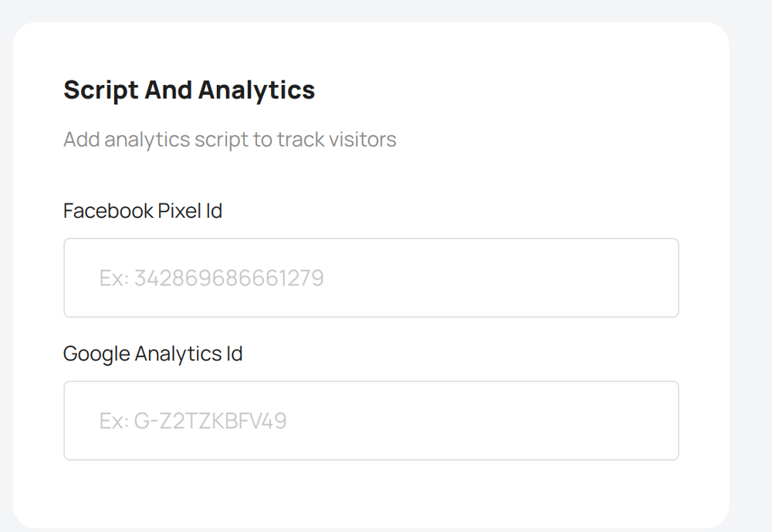Click the "Add analytics script to track visitors" subtitle
Viewport: 772px width, 532px height.
tap(229, 140)
